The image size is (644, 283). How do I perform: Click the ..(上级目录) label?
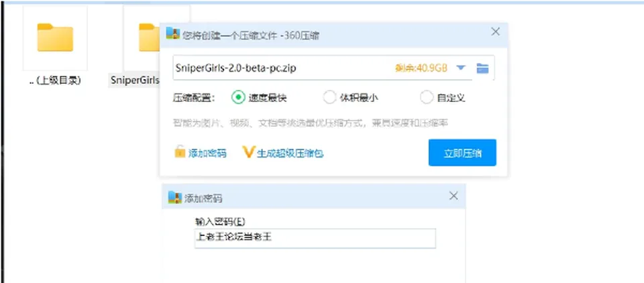click(x=55, y=80)
